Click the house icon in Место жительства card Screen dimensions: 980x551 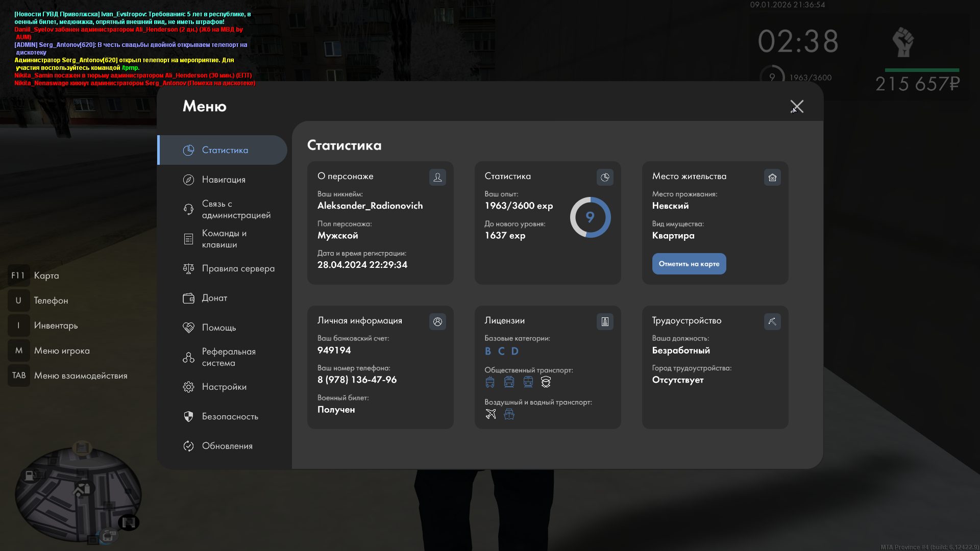click(x=772, y=177)
